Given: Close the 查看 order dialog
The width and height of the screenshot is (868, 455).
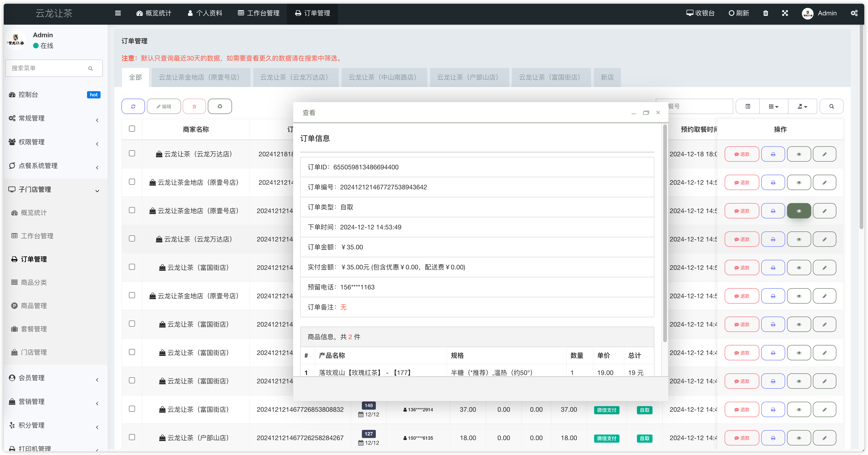Looking at the screenshot, I should coord(658,113).
